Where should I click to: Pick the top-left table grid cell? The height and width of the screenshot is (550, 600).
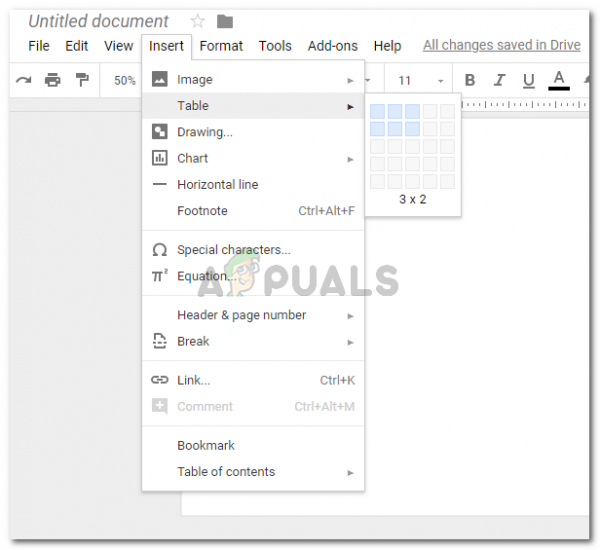(377, 111)
